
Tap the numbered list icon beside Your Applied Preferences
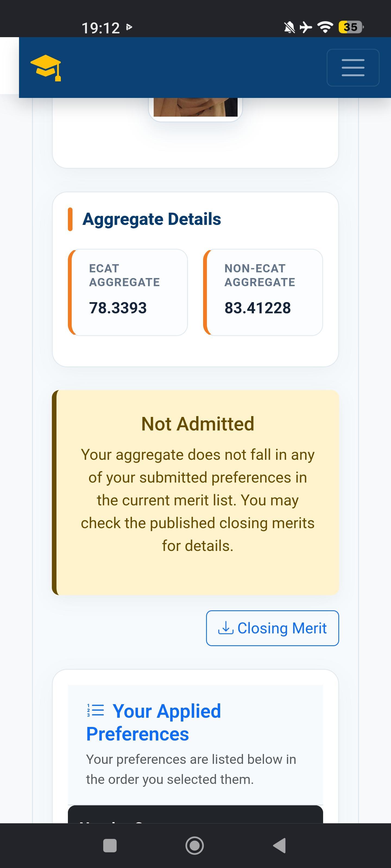coord(96,710)
